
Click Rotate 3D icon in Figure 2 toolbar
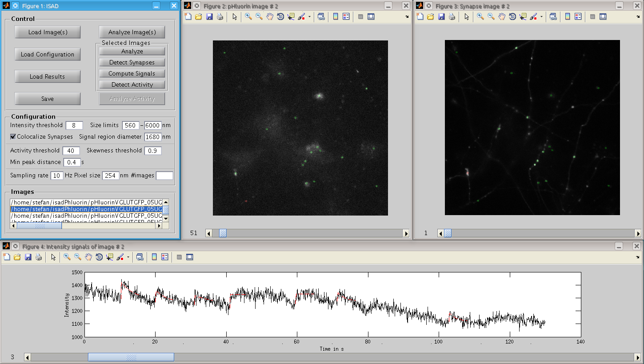pos(280,17)
